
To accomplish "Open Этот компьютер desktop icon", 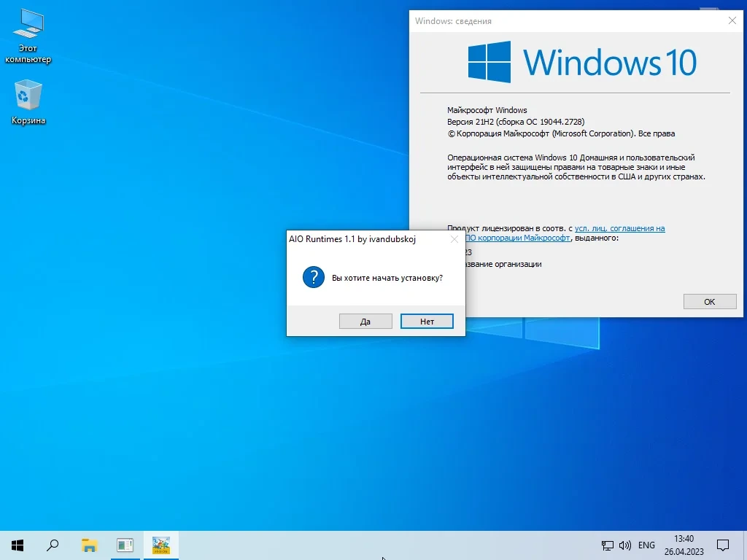I will (x=28, y=36).
